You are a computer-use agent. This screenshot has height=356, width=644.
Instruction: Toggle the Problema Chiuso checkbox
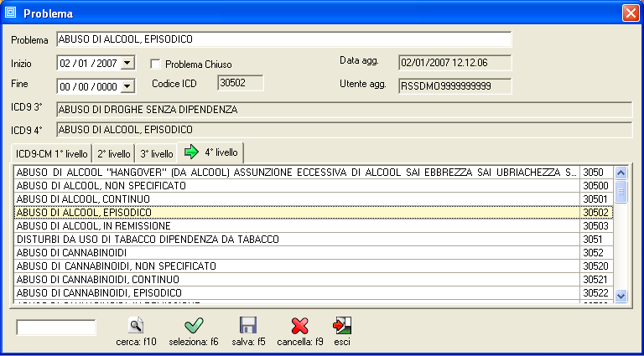[x=155, y=64]
